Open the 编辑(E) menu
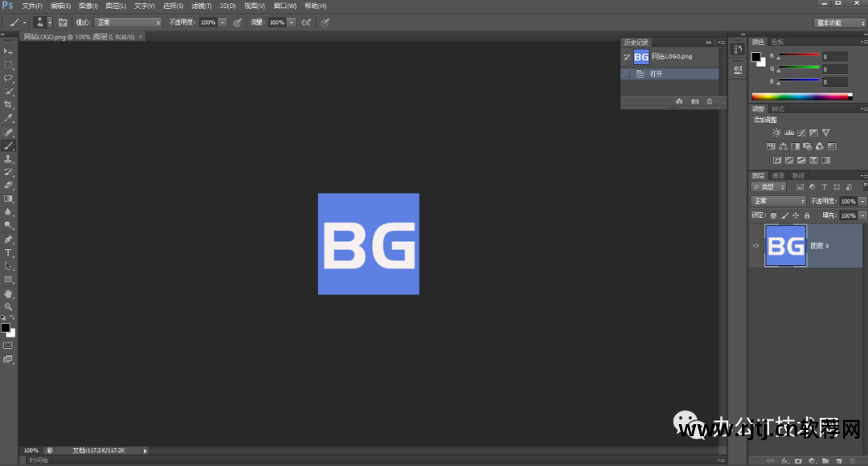 click(x=60, y=6)
